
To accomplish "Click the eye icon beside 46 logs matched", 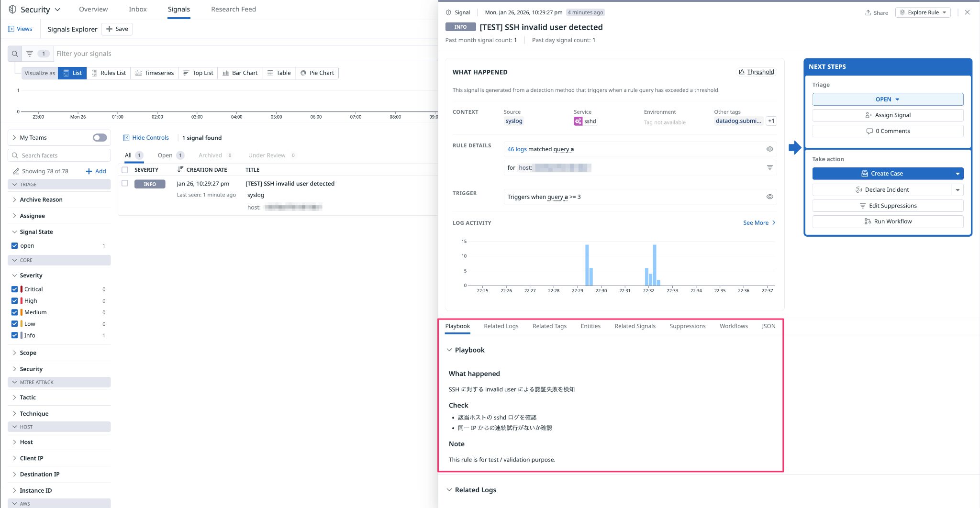I will pos(769,149).
